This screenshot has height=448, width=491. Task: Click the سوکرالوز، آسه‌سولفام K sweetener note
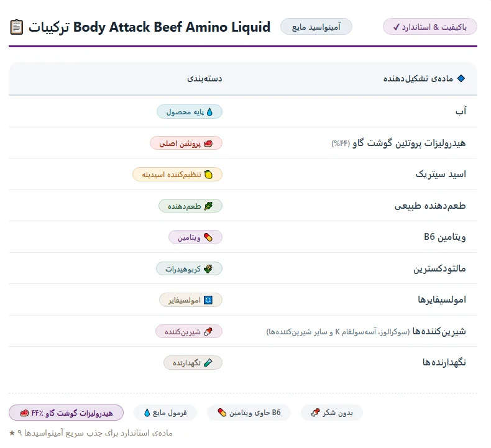338,332
